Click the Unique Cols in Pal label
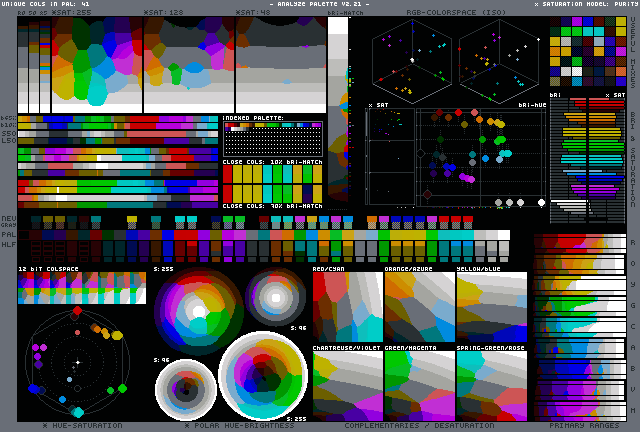The width and height of the screenshot is (640, 432). pyautogui.click(x=46, y=5)
